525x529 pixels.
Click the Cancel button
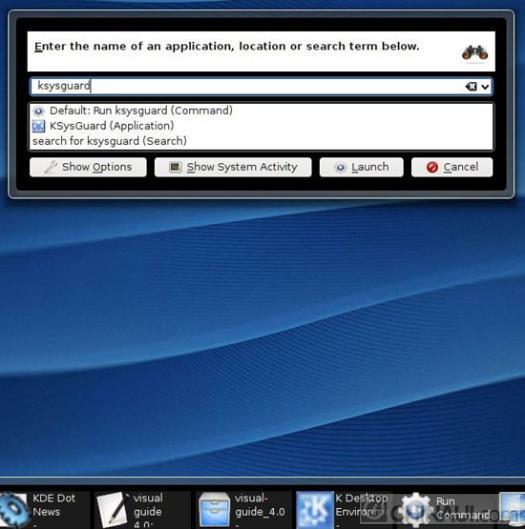pyautogui.click(x=452, y=167)
